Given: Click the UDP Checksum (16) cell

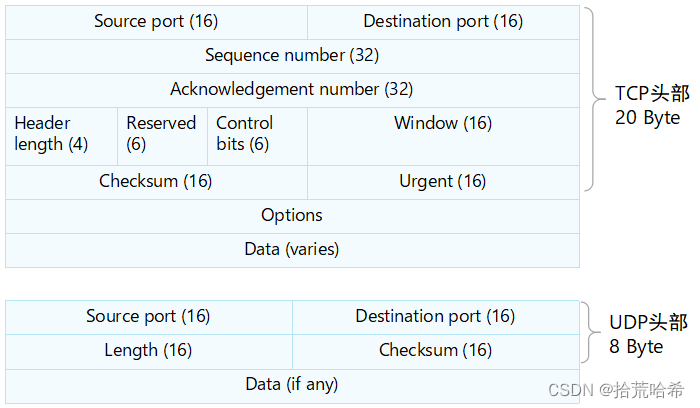Looking at the screenshot, I should (x=435, y=350).
